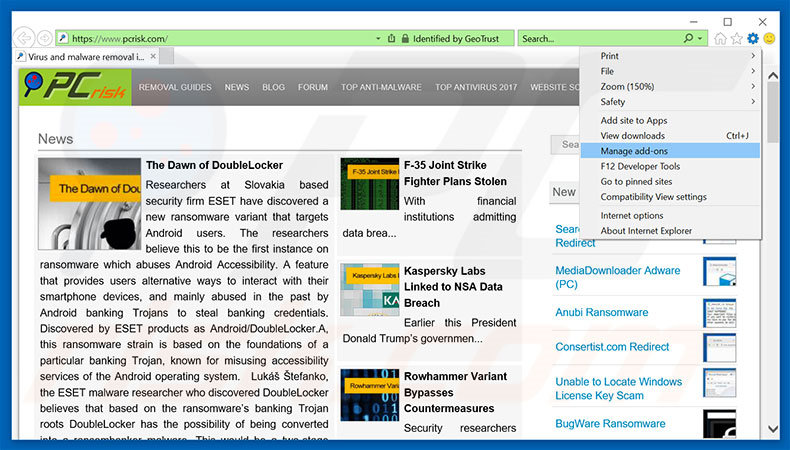The width and height of the screenshot is (790, 450).
Task: Open 'F-35 Joint Strike Fighter Plans Stolen' article
Action: coord(455,173)
